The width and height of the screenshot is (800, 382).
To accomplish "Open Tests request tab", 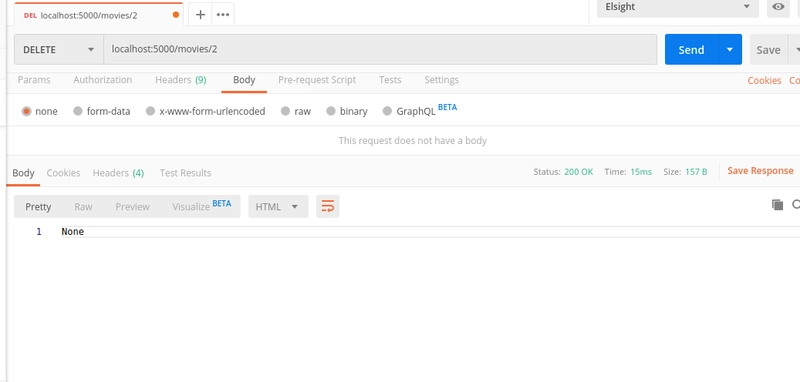I will pos(390,80).
